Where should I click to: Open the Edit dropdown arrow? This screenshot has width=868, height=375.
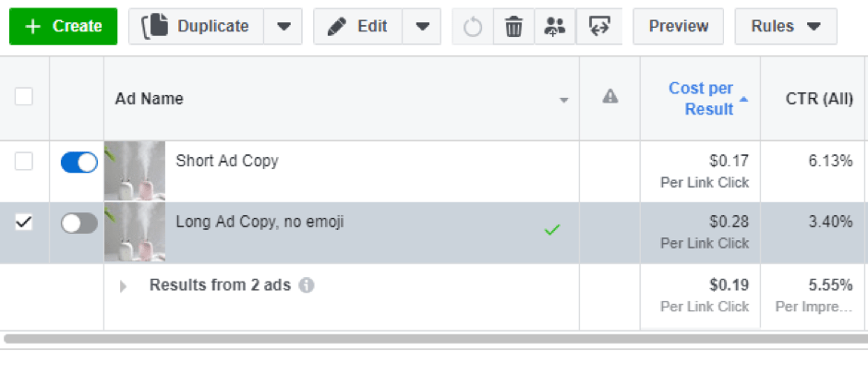click(x=422, y=27)
